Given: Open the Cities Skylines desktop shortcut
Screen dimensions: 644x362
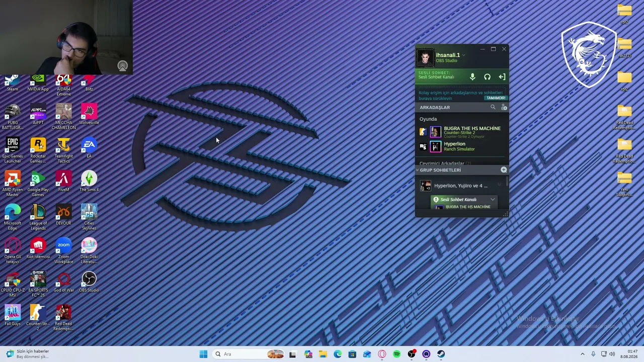Looking at the screenshot, I should [x=89, y=217].
